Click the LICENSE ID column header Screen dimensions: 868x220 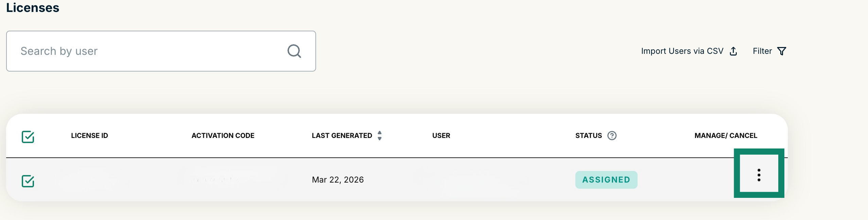coord(89,136)
